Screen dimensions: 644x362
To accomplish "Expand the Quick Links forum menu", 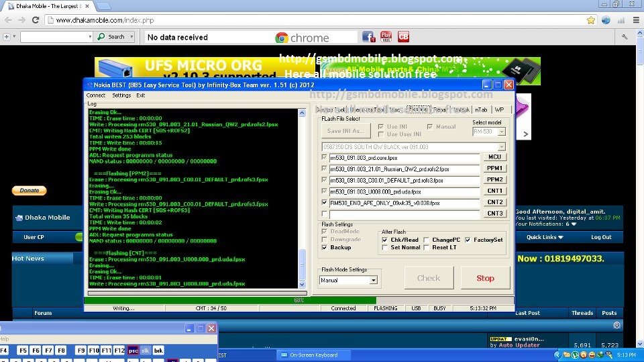I will (545, 237).
